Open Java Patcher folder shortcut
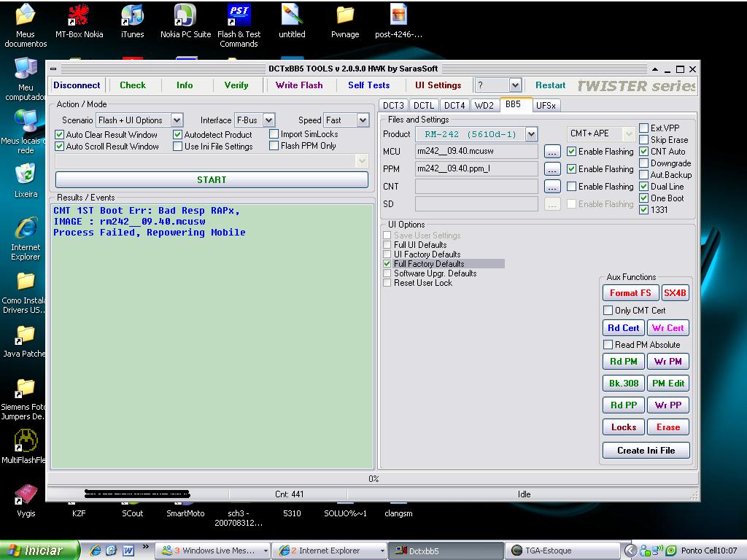Viewport: 747px width, 560px height. tap(25, 341)
